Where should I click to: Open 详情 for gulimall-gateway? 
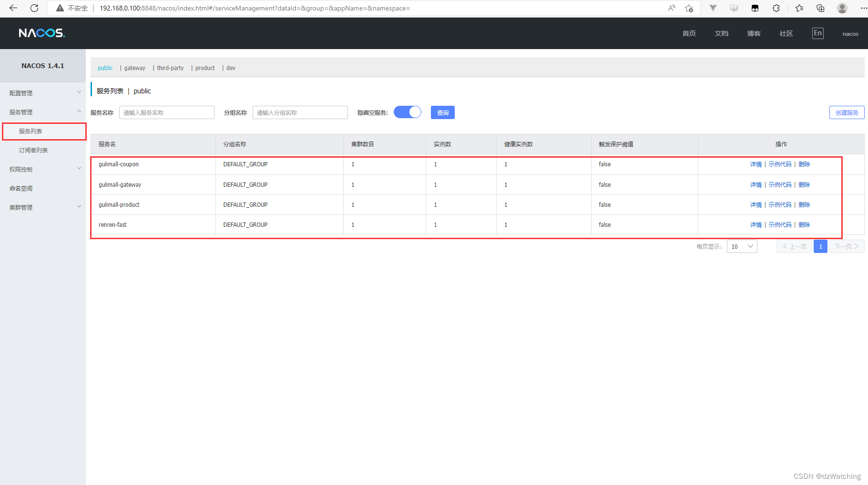pyautogui.click(x=756, y=184)
